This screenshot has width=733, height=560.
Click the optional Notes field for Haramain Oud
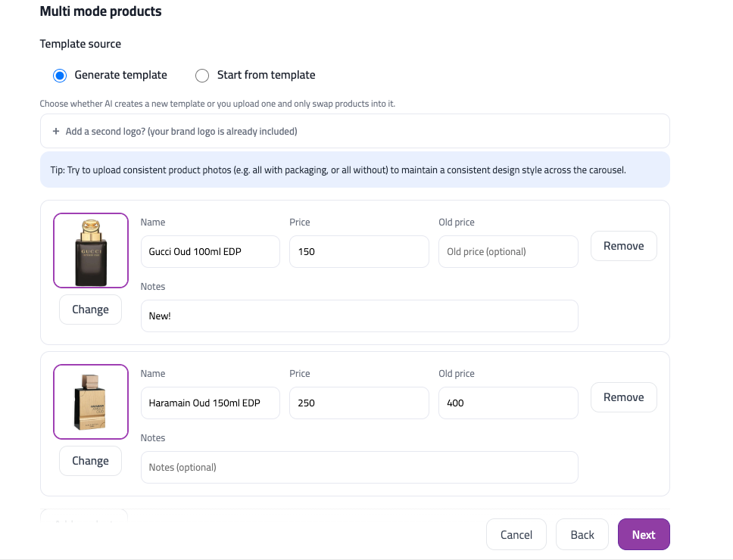(x=359, y=467)
